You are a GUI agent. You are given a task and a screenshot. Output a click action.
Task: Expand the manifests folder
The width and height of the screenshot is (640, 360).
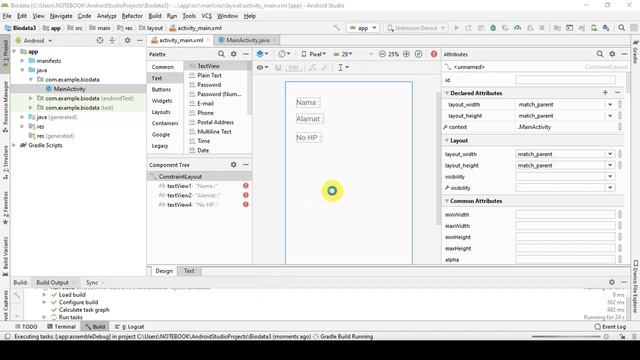(x=22, y=61)
